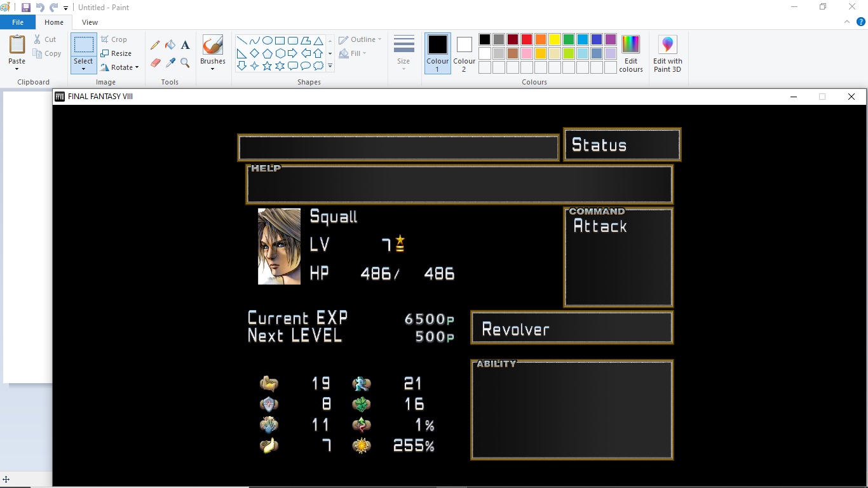Select the Eraser tool

(x=155, y=63)
